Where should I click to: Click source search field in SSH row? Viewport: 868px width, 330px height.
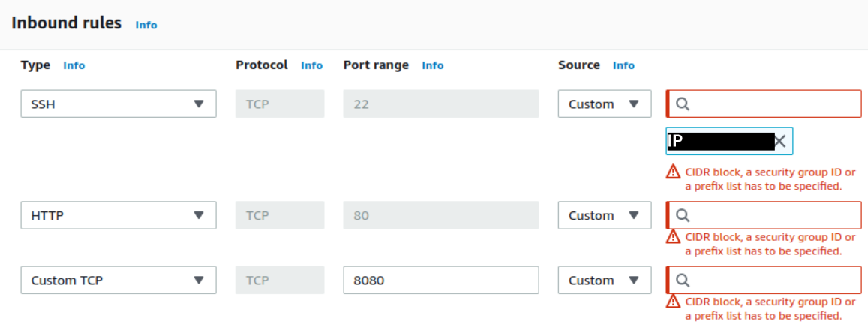[x=764, y=104]
